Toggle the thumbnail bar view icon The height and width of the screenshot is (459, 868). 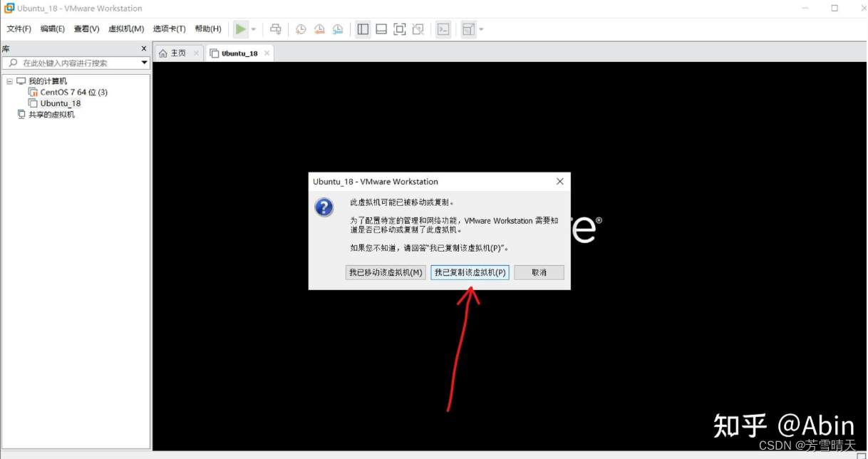coord(381,29)
